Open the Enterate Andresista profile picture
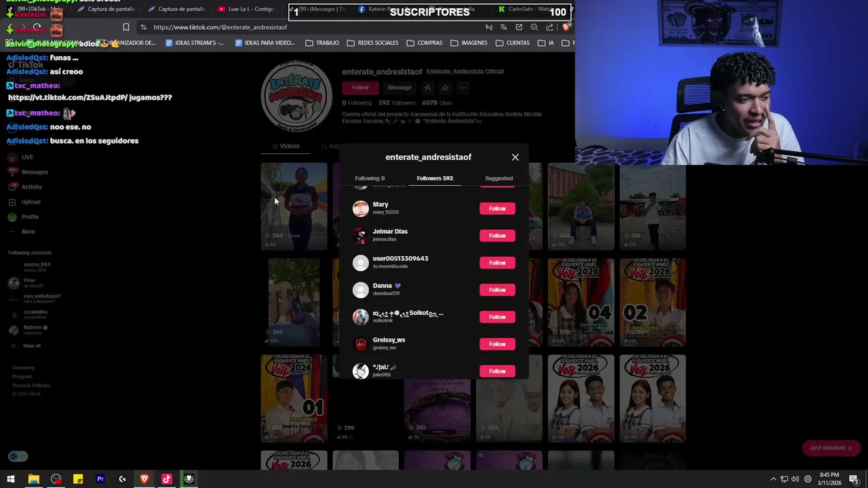868x488 pixels. [x=296, y=96]
